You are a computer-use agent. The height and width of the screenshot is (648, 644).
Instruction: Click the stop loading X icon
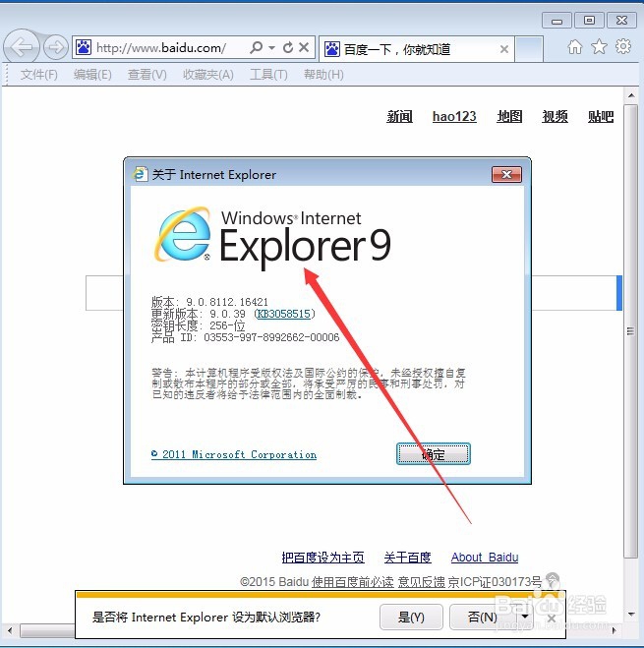(304, 47)
